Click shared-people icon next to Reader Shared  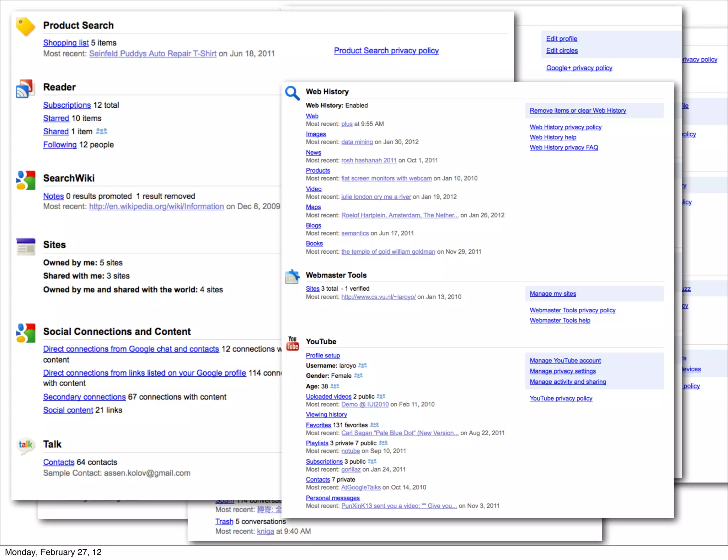[102, 131]
